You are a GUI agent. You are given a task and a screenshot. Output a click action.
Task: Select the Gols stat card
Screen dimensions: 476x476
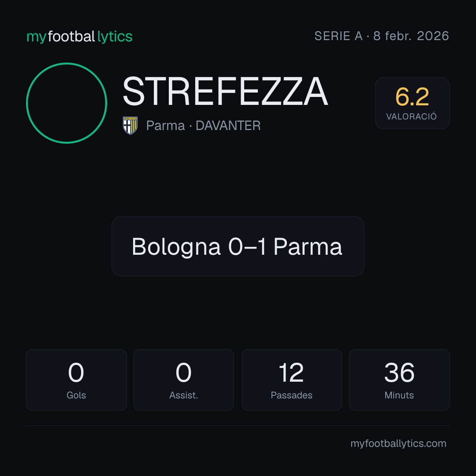76,380
